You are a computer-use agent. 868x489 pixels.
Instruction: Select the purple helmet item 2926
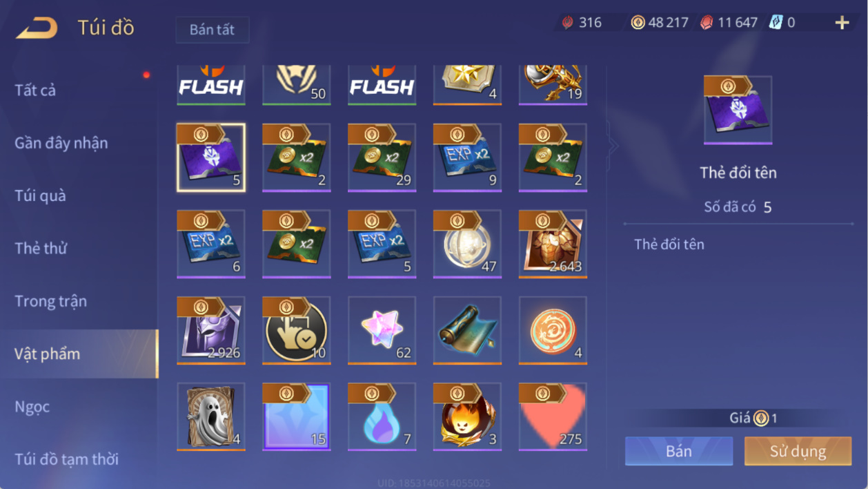211,330
